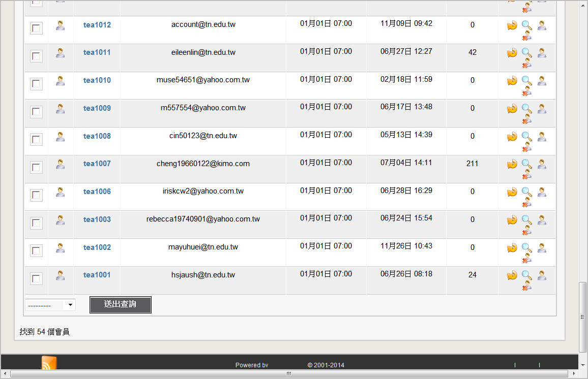Click user avatar icon left of tea1008
This screenshot has height=379, width=588.
(x=60, y=137)
